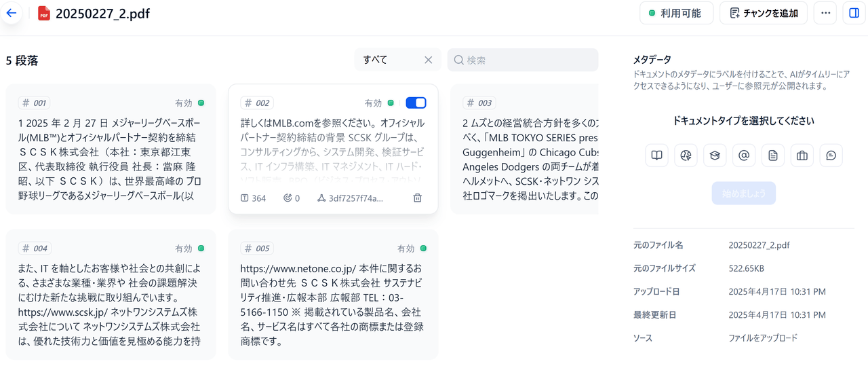Open chunk card #004
Viewport: 868px width, 366px height.
[111, 295]
